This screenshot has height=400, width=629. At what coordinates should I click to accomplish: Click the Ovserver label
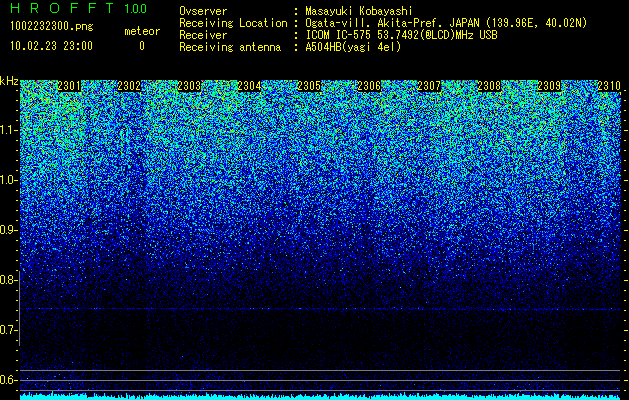click(203, 12)
